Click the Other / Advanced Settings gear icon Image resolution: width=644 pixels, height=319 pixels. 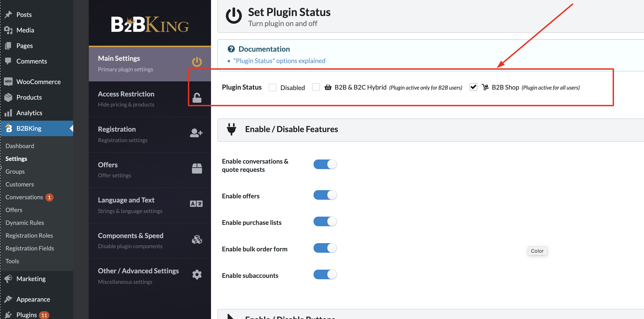click(x=197, y=275)
